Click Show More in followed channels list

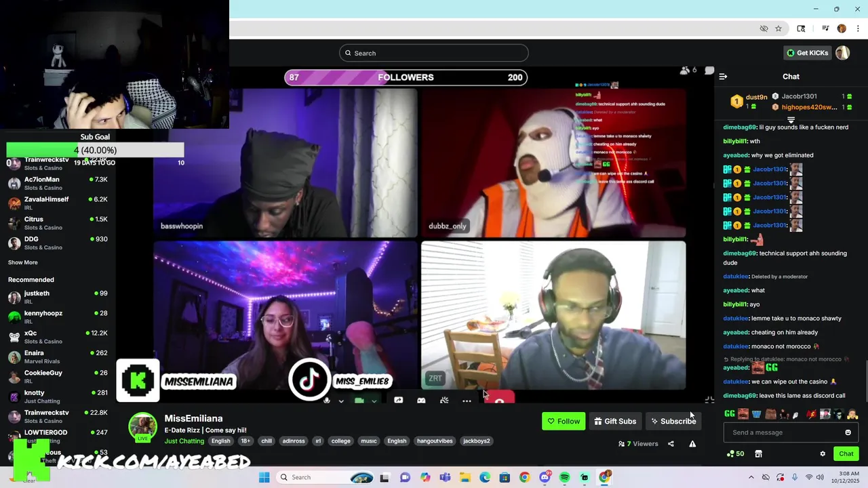coord(23,262)
